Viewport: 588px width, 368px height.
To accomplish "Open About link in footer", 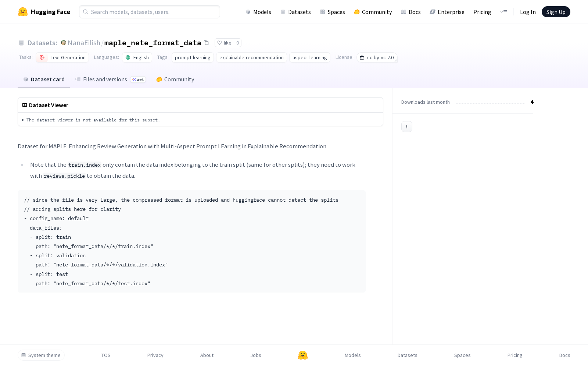I will [x=207, y=355].
